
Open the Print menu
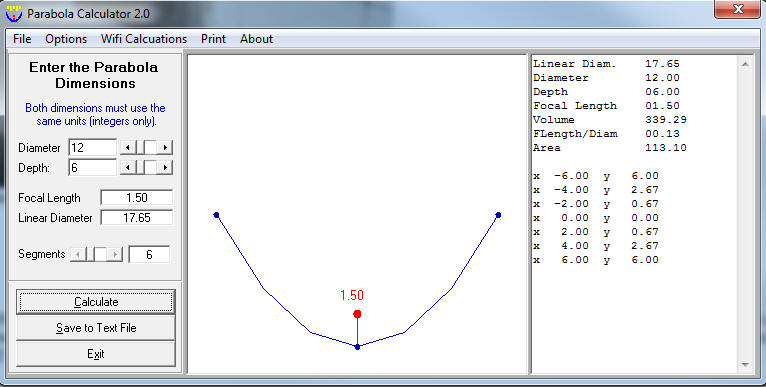(213, 39)
